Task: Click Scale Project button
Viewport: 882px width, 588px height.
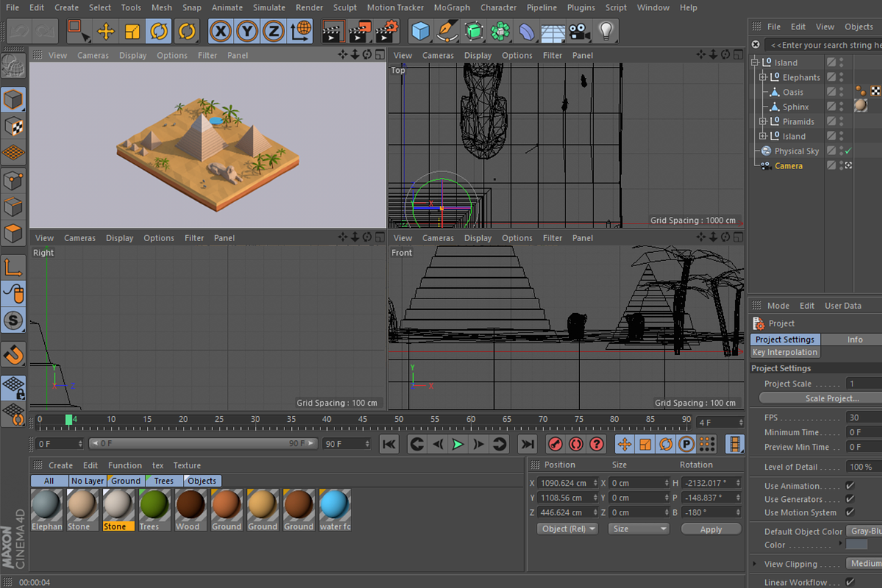Action: pyautogui.click(x=820, y=398)
